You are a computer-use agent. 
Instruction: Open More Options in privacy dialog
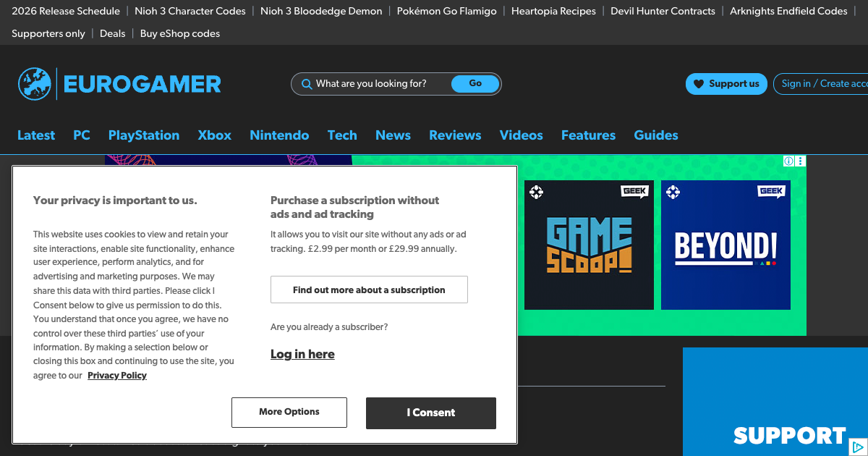[x=289, y=412]
